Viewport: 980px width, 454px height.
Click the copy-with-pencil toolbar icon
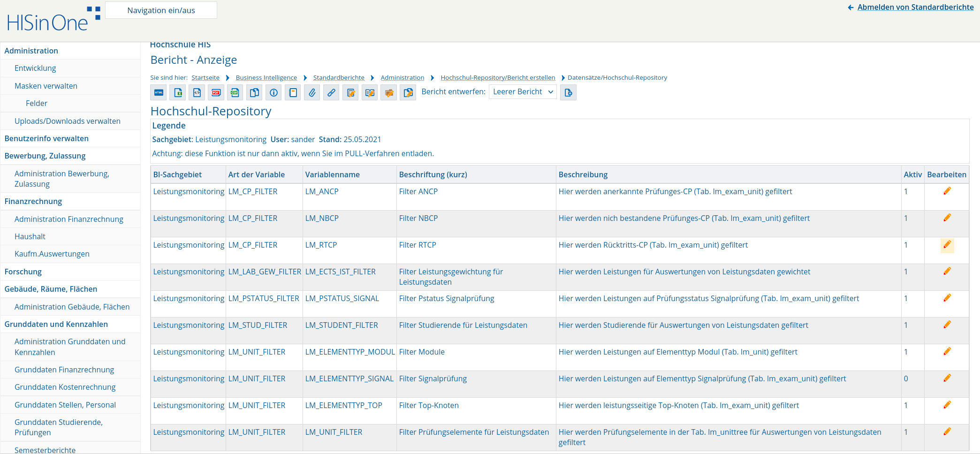coord(408,92)
